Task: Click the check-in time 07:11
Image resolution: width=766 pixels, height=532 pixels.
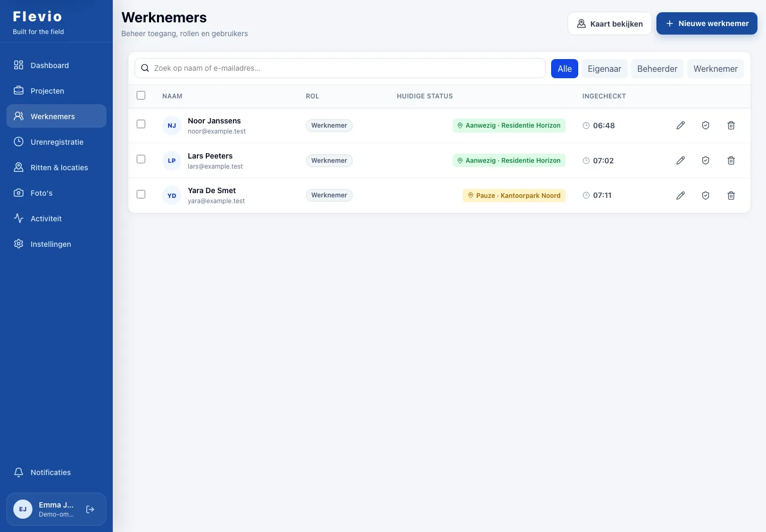Action: (x=602, y=195)
